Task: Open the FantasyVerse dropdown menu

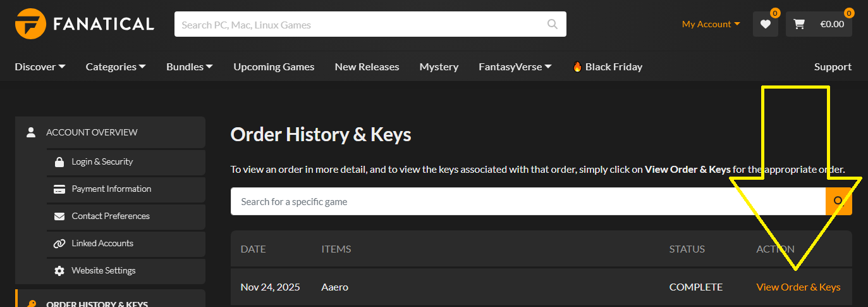Action: 515,66
